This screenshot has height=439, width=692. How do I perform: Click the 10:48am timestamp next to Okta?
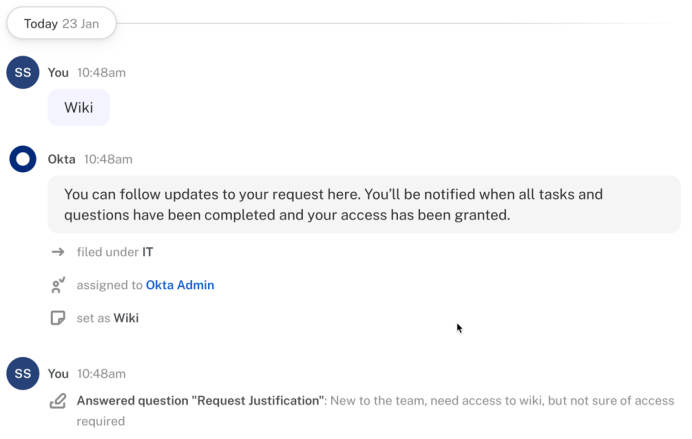108,159
